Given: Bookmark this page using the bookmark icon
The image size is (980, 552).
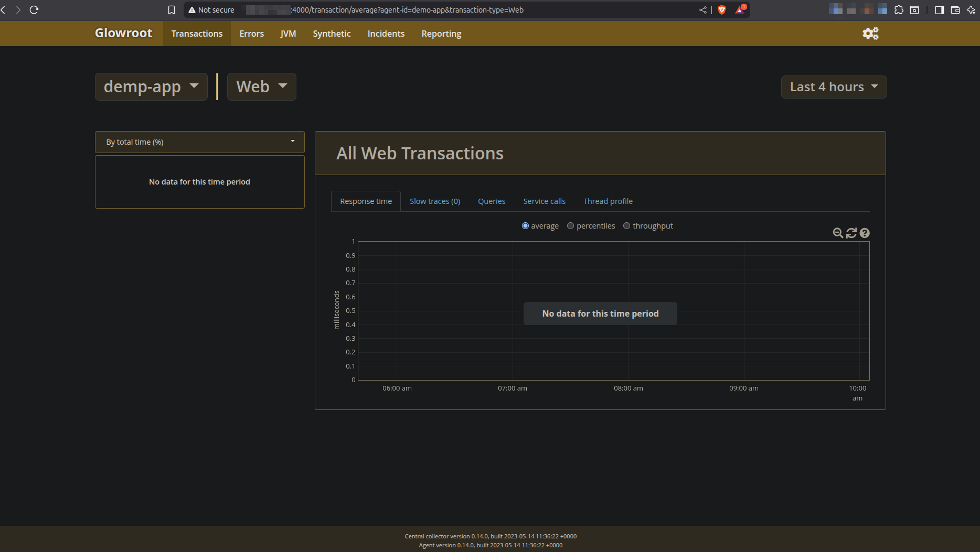Looking at the screenshot, I should [171, 10].
